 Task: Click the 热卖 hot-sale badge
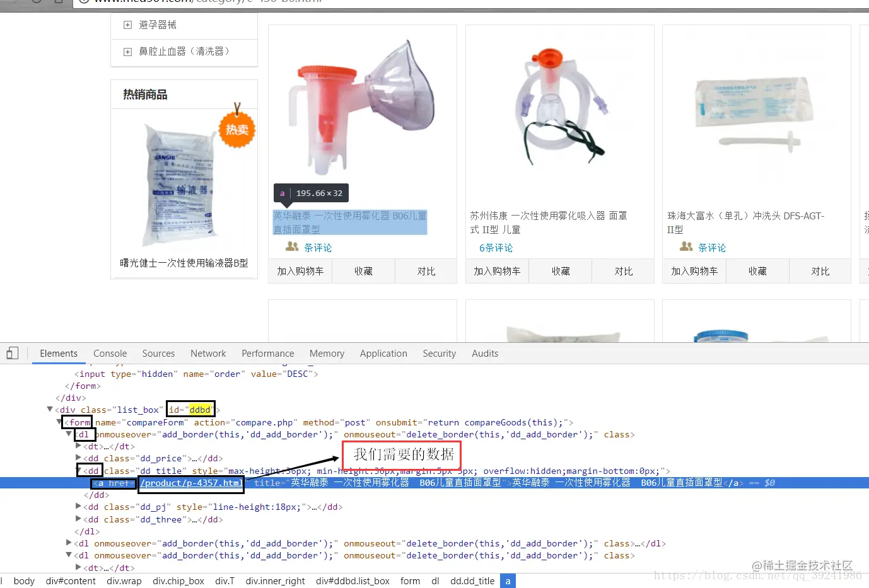pos(237,130)
